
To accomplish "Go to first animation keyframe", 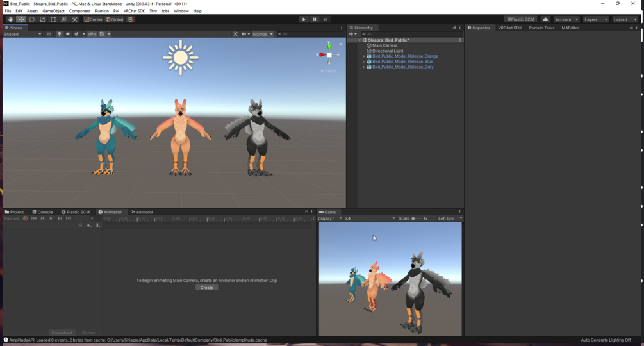I will [34, 218].
